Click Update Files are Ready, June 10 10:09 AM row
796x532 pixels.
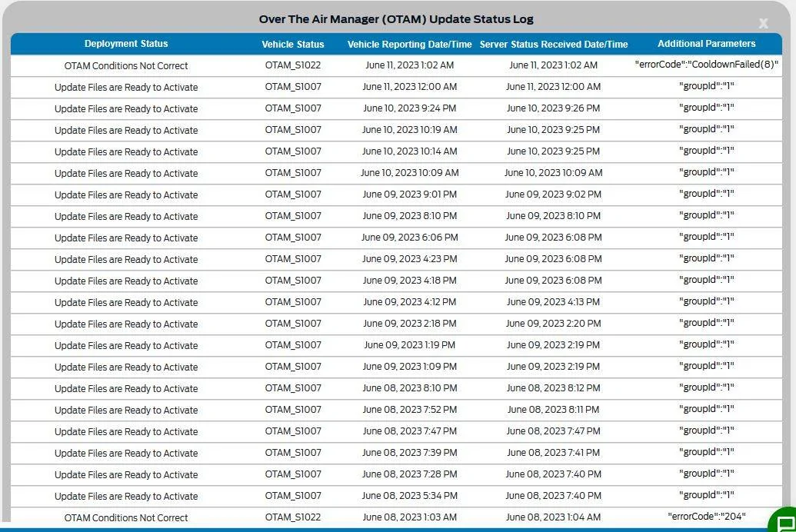[126, 173]
